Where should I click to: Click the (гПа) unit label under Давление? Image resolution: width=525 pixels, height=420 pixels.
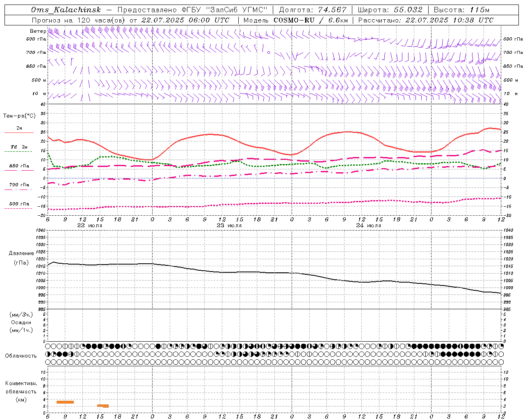pyautogui.click(x=21, y=262)
